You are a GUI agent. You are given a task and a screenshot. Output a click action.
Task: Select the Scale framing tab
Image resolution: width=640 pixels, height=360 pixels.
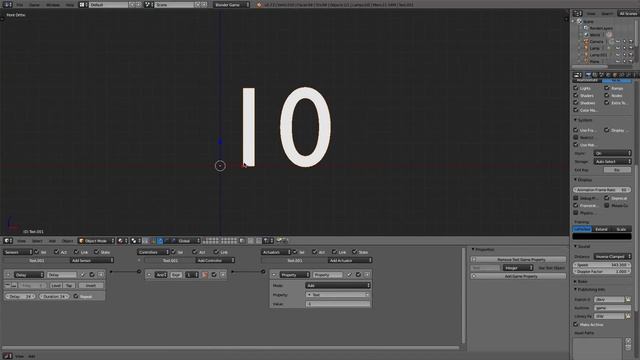pyautogui.click(x=621, y=229)
